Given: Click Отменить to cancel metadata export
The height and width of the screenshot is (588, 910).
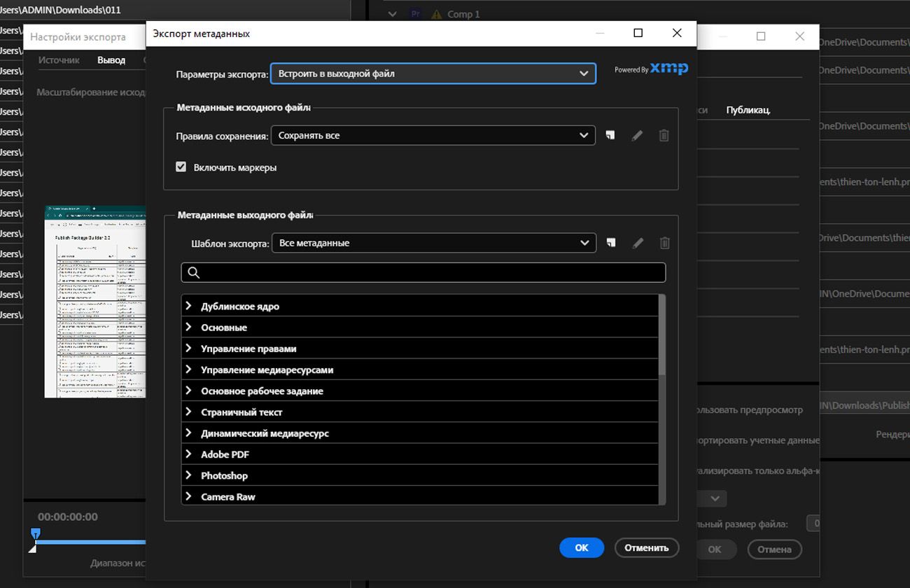Looking at the screenshot, I should pos(647,548).
